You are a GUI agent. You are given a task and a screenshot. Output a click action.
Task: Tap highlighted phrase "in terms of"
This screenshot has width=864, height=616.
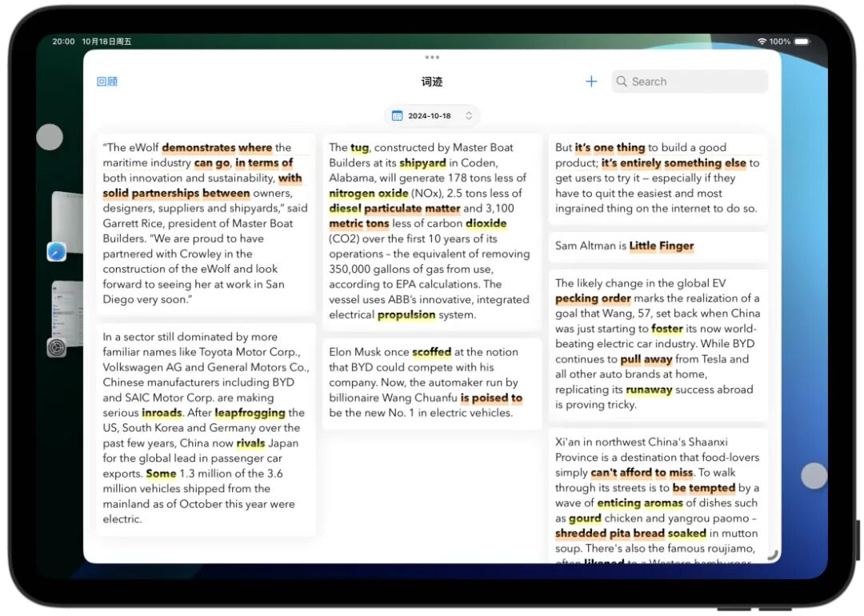coord(264,163)
